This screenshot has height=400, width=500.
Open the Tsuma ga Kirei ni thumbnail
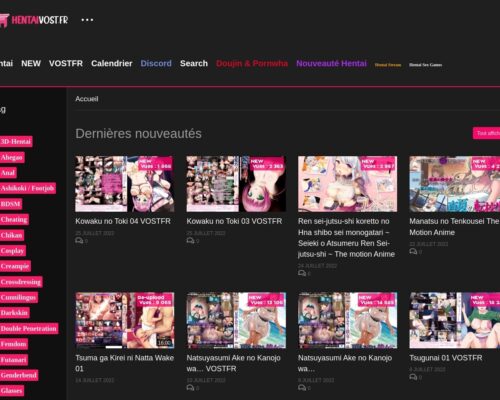pos(125,320)
